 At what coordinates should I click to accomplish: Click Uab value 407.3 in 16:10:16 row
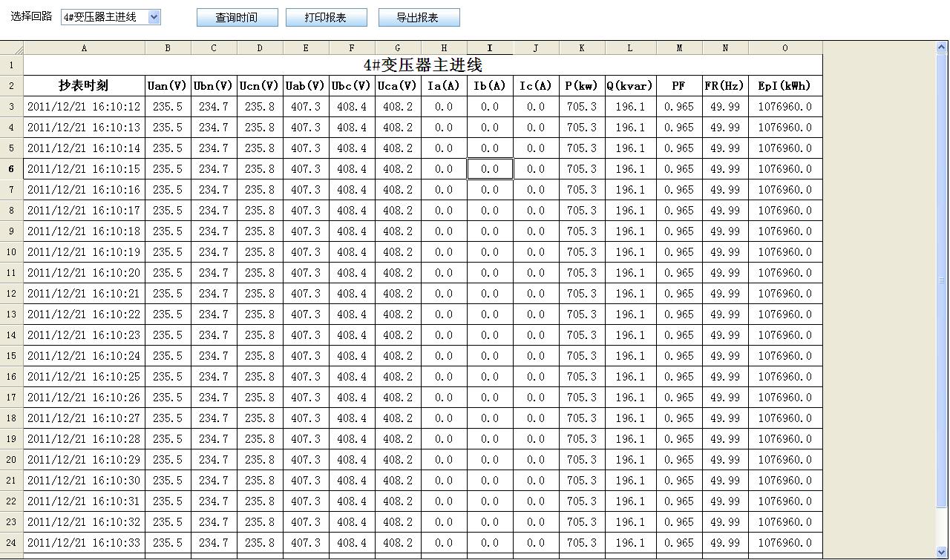(x=306, y=190)
